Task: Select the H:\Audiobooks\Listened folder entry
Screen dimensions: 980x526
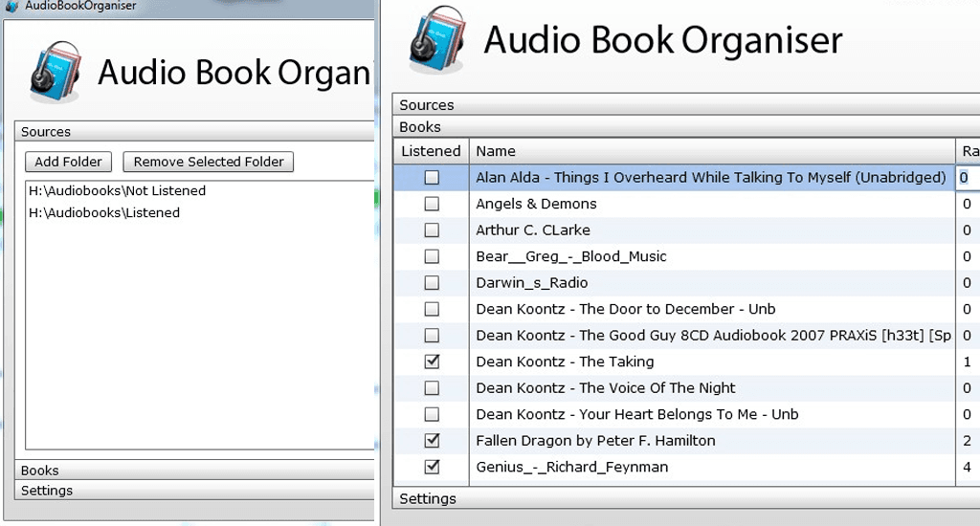Action: coord(103,212)
